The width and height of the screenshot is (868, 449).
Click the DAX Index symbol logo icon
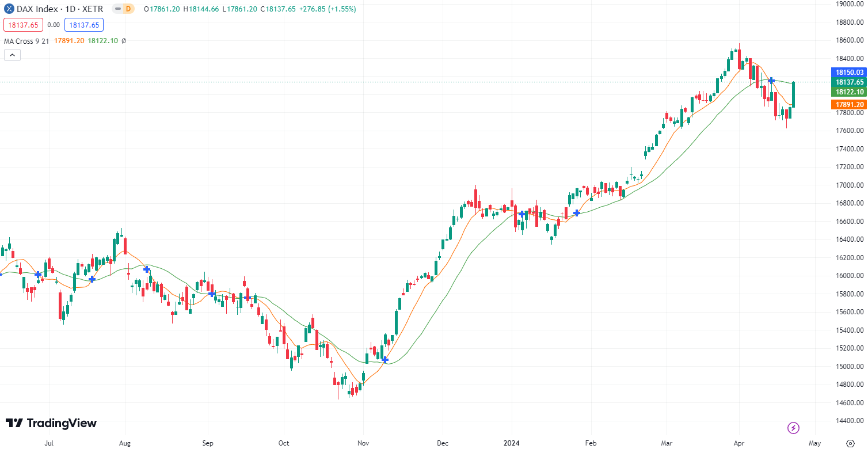(9, 9)
